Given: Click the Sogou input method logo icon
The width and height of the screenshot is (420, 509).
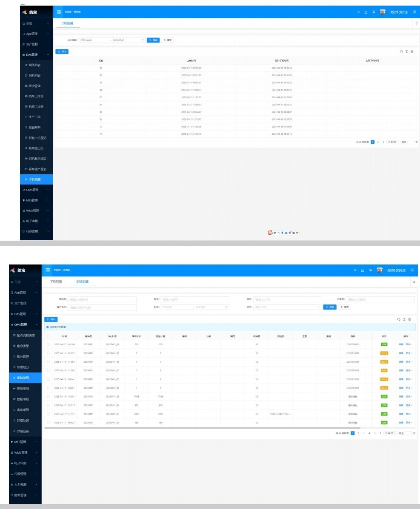Looking at the screenshot, I should coord(270,233).
